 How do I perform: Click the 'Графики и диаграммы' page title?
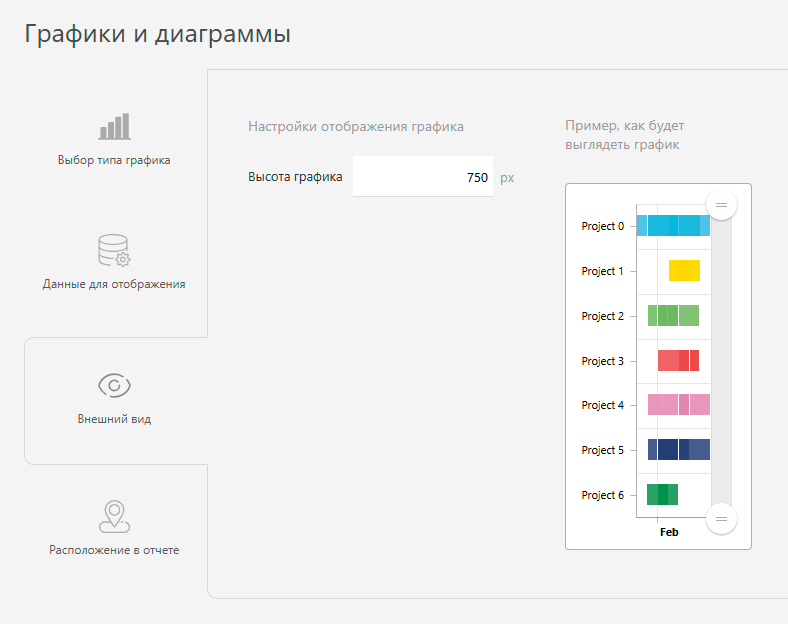[x=157, y=34]
